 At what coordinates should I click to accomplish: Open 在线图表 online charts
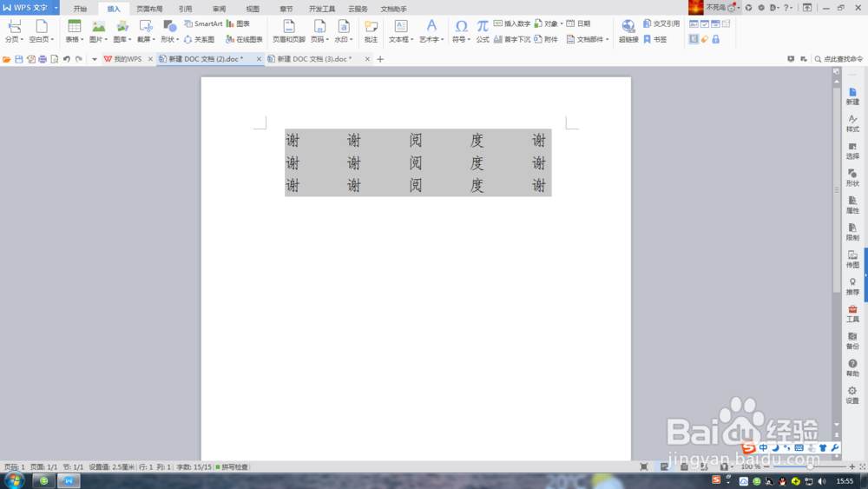(244, 39)
